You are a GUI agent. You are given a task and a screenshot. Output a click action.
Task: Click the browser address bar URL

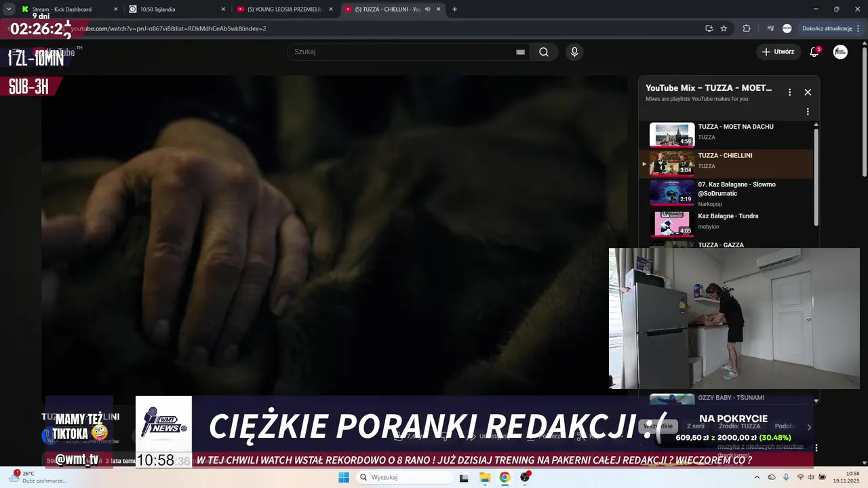click(168, 28)
